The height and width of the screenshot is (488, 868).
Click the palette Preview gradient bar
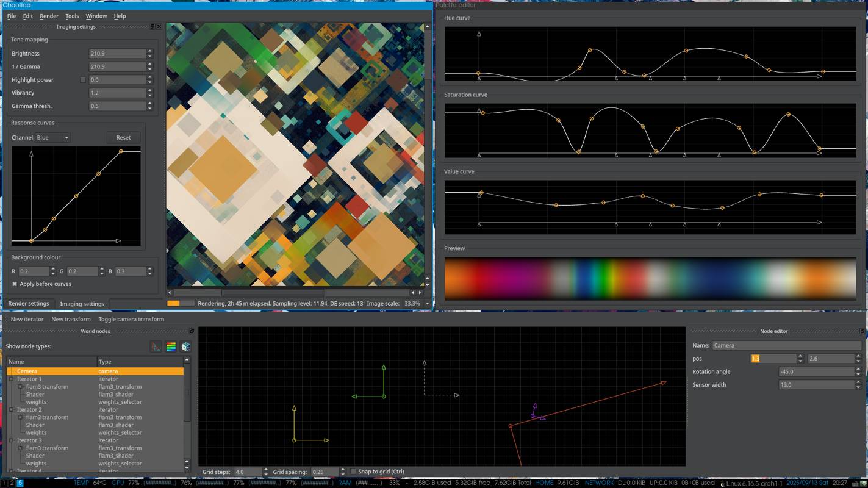650,278
